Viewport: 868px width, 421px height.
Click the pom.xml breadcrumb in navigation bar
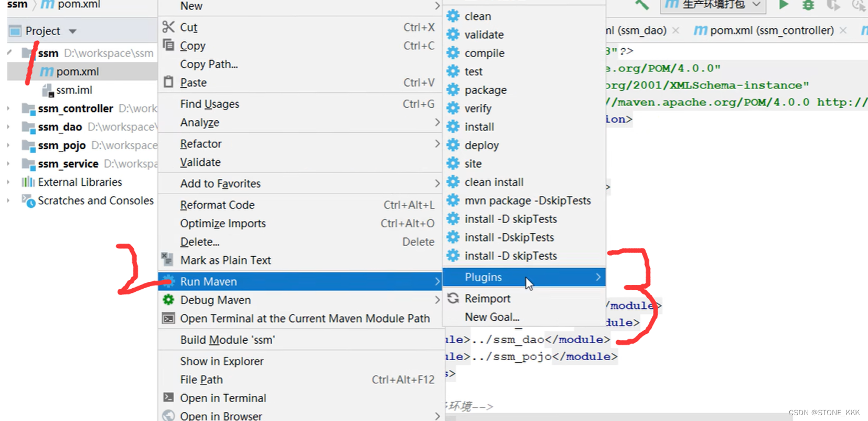70,5
